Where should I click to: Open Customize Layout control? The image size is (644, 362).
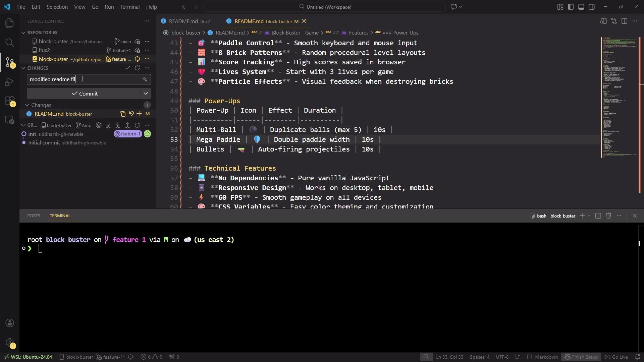560,7
